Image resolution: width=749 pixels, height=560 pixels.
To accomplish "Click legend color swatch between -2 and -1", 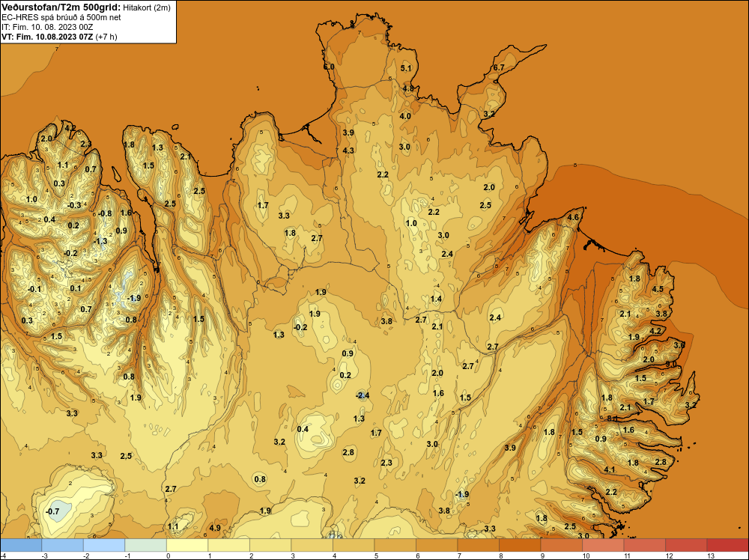I will 104,545.
